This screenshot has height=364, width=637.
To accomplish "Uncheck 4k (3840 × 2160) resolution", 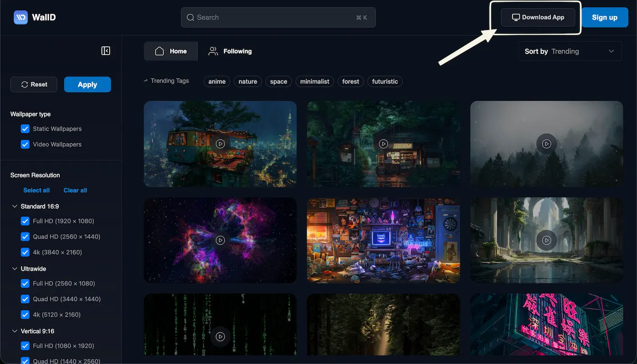I will click(25, 252).
